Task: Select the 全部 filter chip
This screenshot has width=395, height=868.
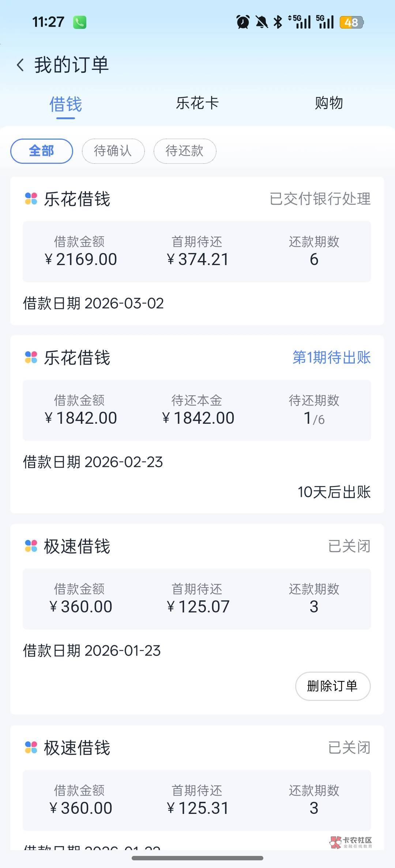Action: coord(42,151)
